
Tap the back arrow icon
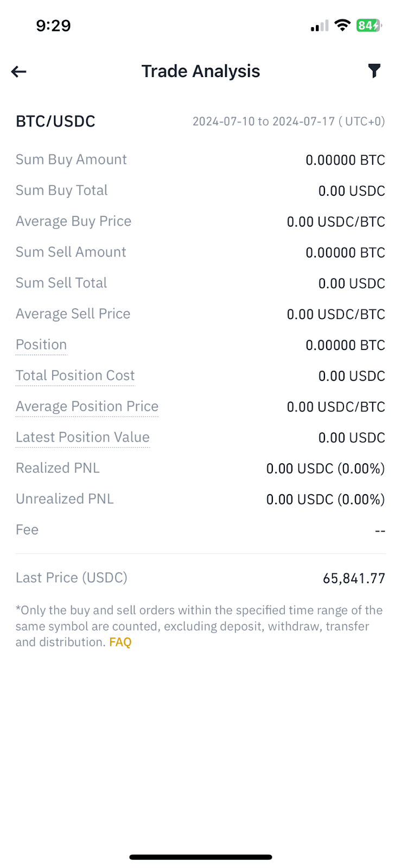click(19, 72)
